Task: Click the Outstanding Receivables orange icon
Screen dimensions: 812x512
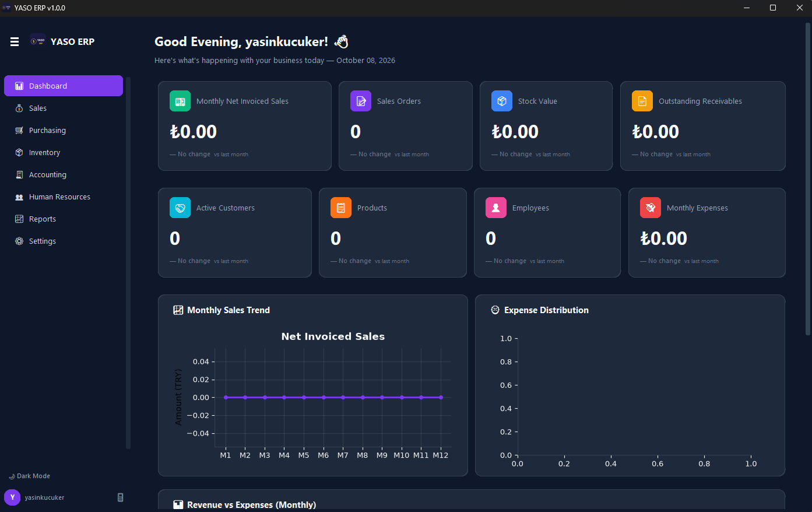Action: (x=642, y=101)
